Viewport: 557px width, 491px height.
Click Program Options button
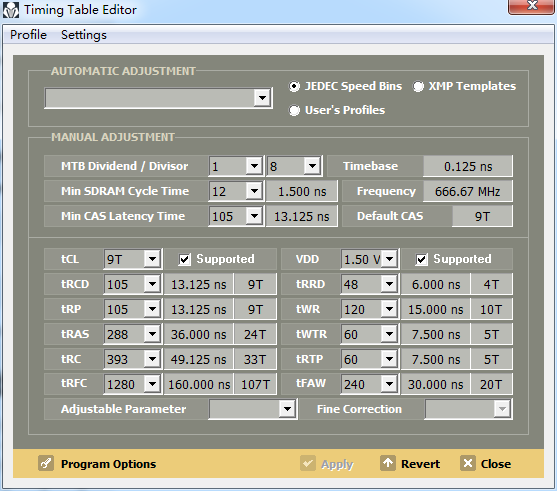coord(97,464)
